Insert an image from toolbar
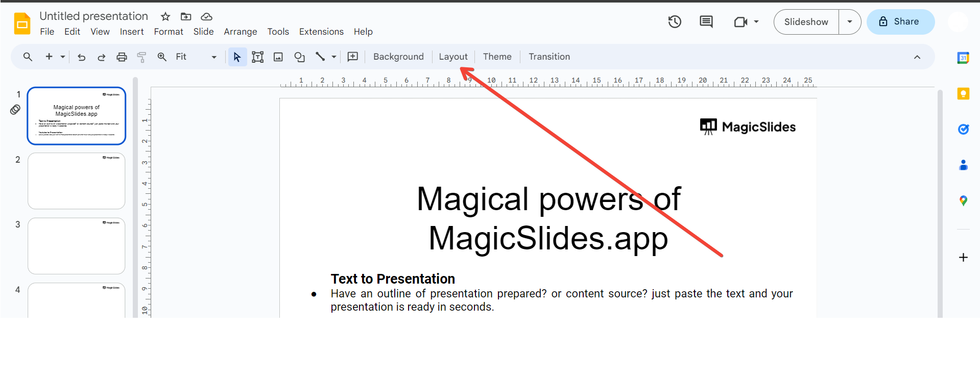The image size is (980, 379). coord(278,57)
